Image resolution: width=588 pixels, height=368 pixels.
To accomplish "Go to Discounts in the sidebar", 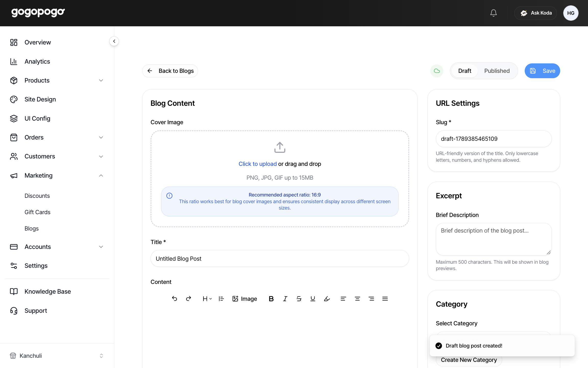I will coord(37,196).
